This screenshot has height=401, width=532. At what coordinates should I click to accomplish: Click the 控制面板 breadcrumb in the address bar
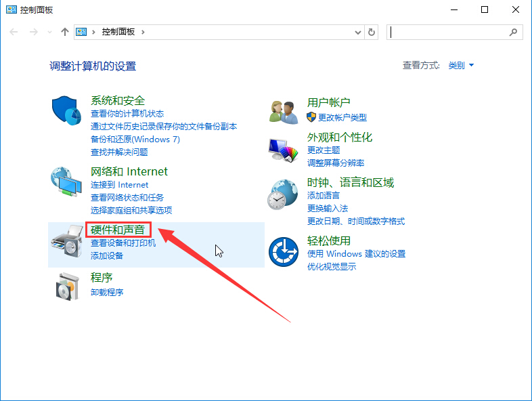click(x=118, y=32)
